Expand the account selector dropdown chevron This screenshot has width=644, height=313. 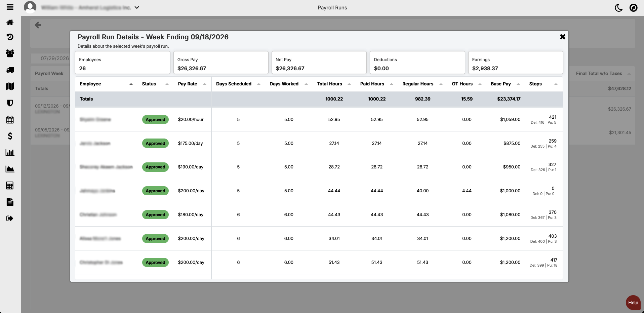coord(137,7)
